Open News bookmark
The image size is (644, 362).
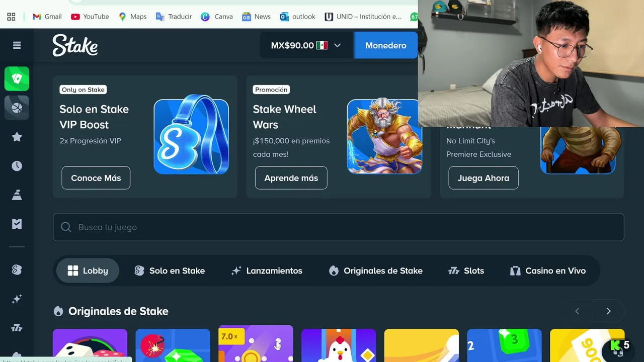tap(256, 17)
